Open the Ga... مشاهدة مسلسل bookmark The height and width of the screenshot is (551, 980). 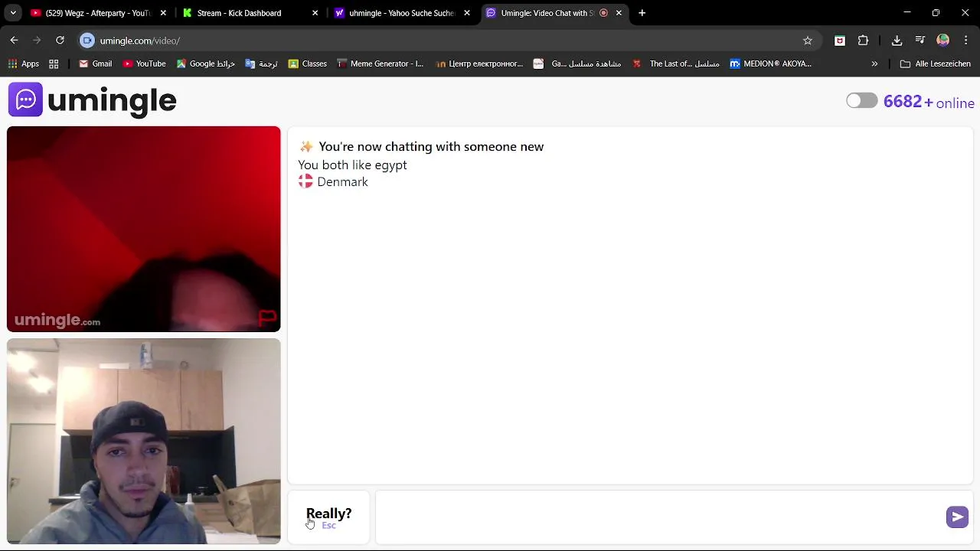tap(577, 64)
